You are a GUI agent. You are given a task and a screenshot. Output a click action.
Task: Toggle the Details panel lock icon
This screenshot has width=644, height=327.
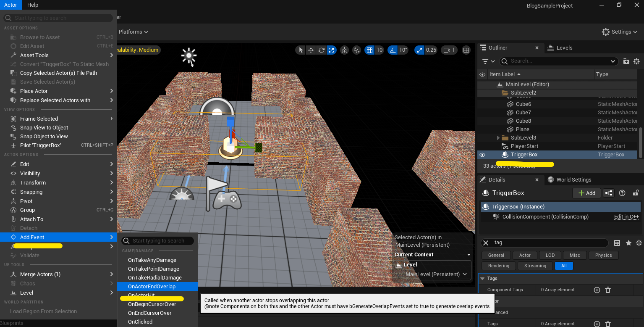636,193
